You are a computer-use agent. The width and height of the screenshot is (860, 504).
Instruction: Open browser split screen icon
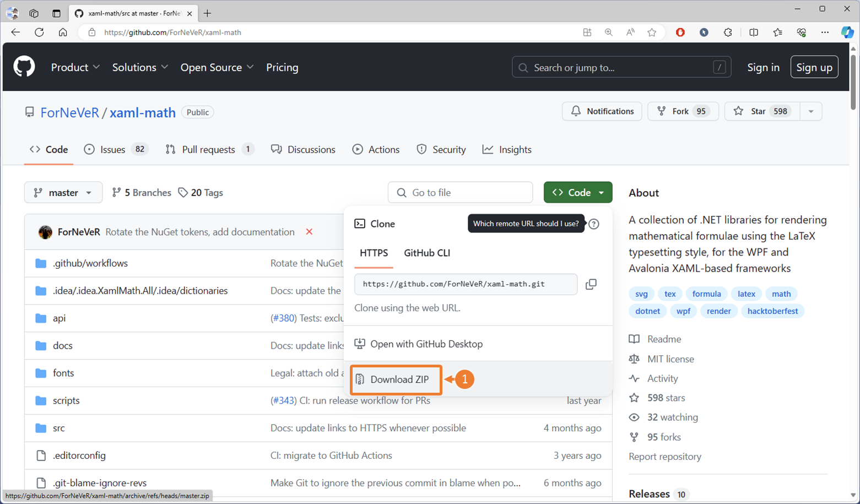754,32
